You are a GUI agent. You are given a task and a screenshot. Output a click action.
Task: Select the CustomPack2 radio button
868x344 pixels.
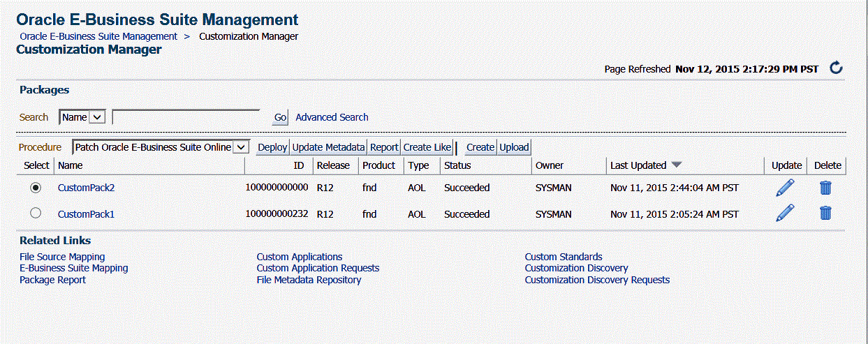[x=36, y=187]
